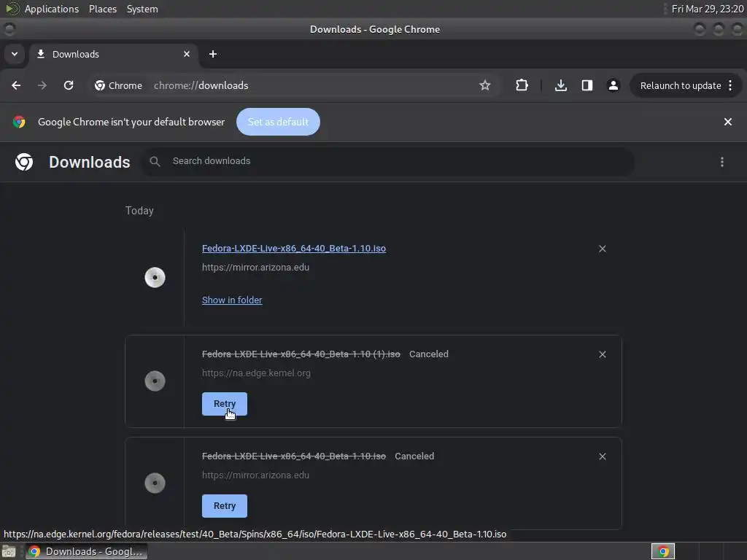Retry the canceled mirror.arizona.edu download
The height and width of the screenshot is (560, 747).
click(x=225, y=506)
